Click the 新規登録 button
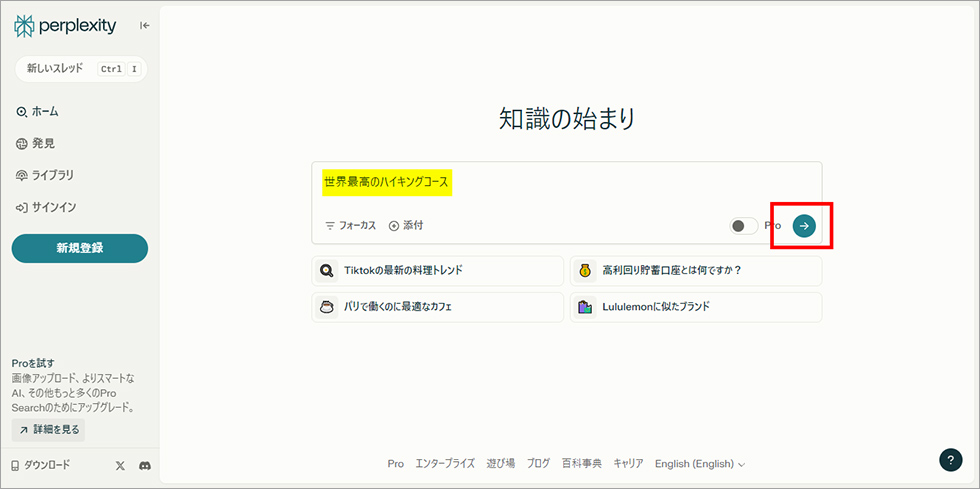This screenshot has height=489, width=980. click(80, 248)
